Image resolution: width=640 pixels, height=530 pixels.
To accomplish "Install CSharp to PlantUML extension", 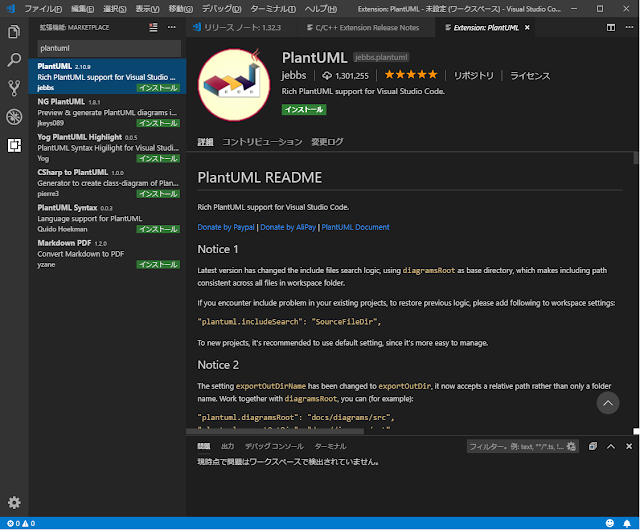I will [x=158, y=194].
